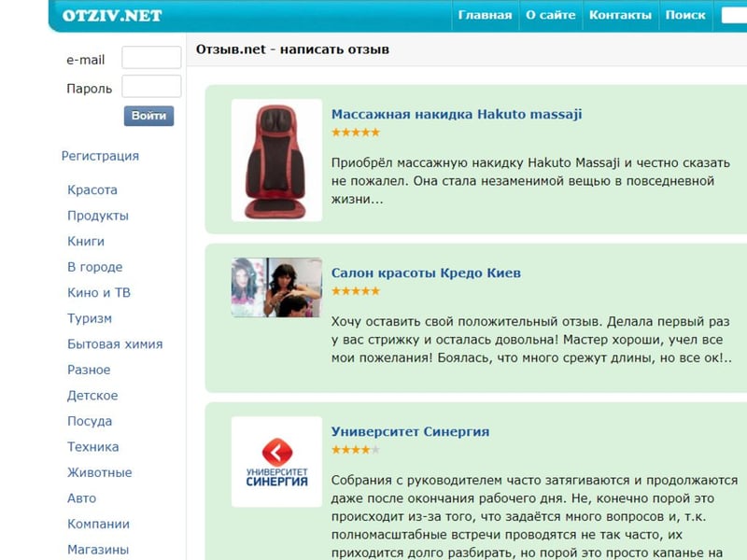This screenshot has height=560, width=747.
Task: Open the Красота category
Action: pyautogui.click(x=92, y=189)
